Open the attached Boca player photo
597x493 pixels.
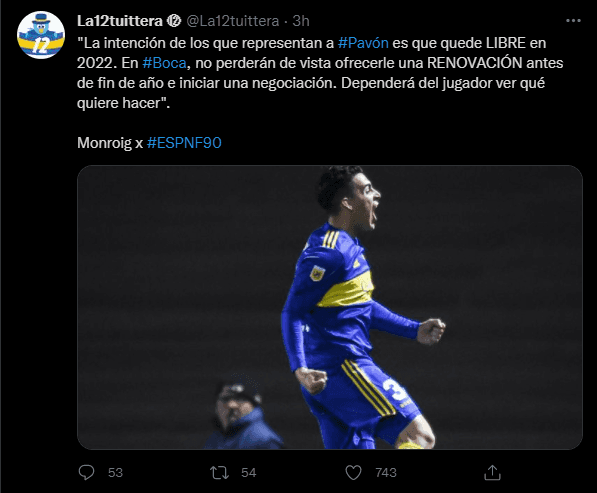330,307
